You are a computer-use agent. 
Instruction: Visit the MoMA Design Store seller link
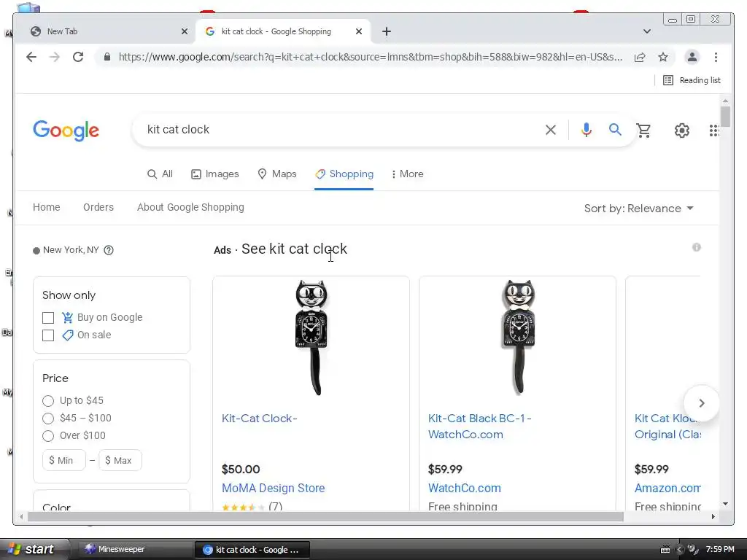coord(273,488)
